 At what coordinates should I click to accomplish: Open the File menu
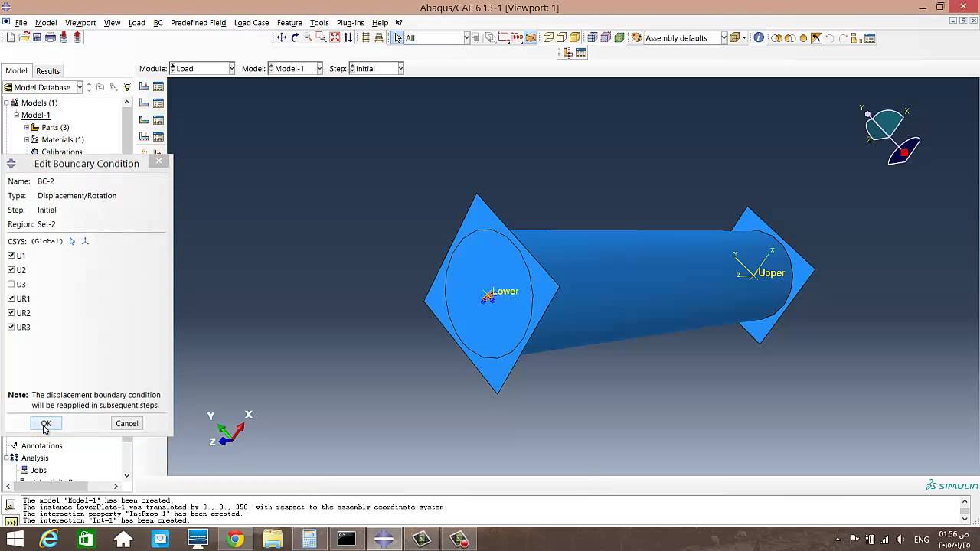pyautogui.click(x=21, y=23)
